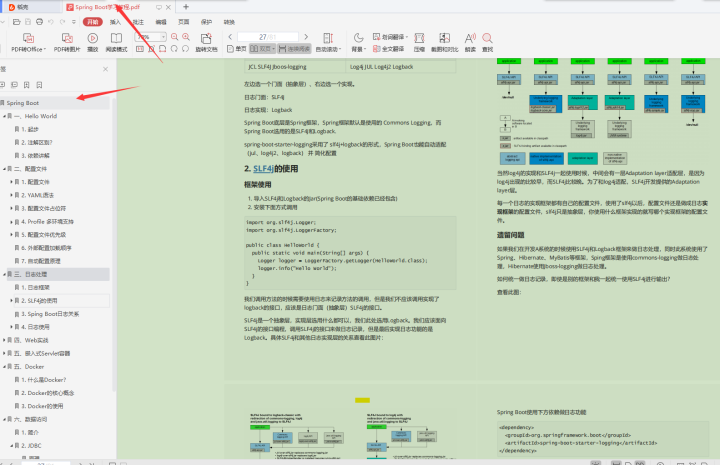Screen dimensions: 720x465
Task: Click the bookmark panel vertical scrollbar
Action: coord(114,243)
